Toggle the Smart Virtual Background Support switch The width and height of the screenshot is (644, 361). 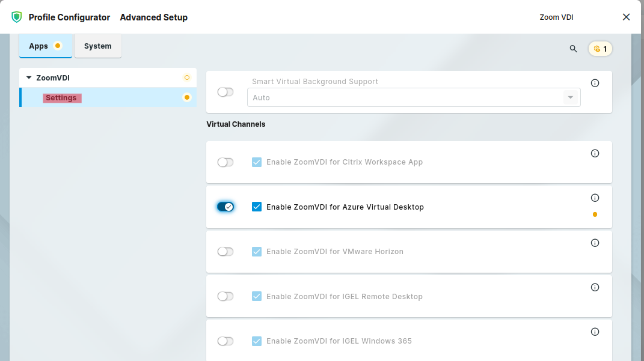[x=225, y=92]
